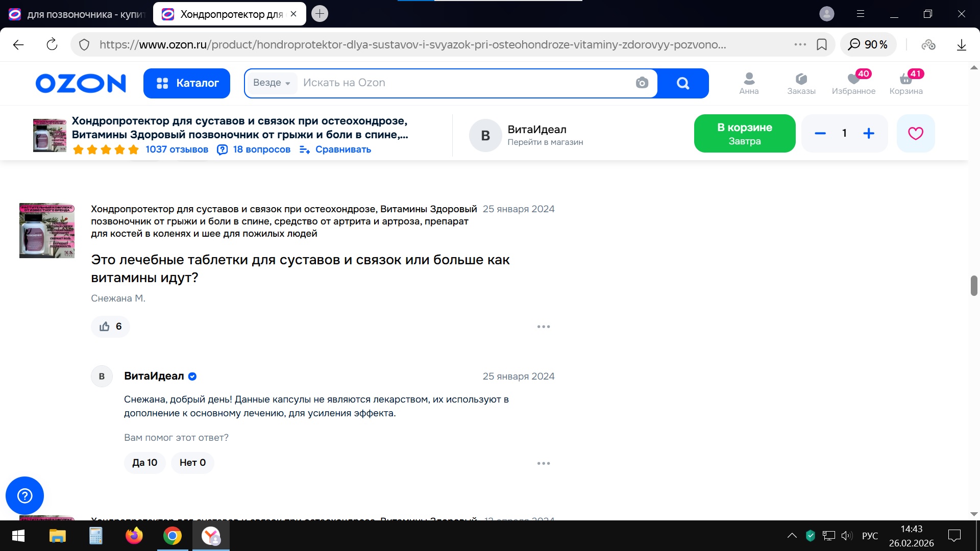The image size is (980, 551).
Task: Bookmark the page with the browser bookmark icon
Action: tap(822, 44)
